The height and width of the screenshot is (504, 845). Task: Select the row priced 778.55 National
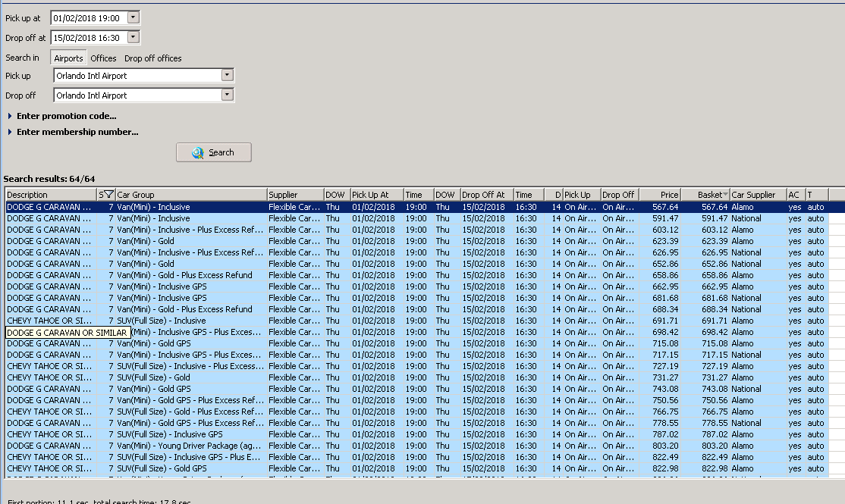click(417, 423)
